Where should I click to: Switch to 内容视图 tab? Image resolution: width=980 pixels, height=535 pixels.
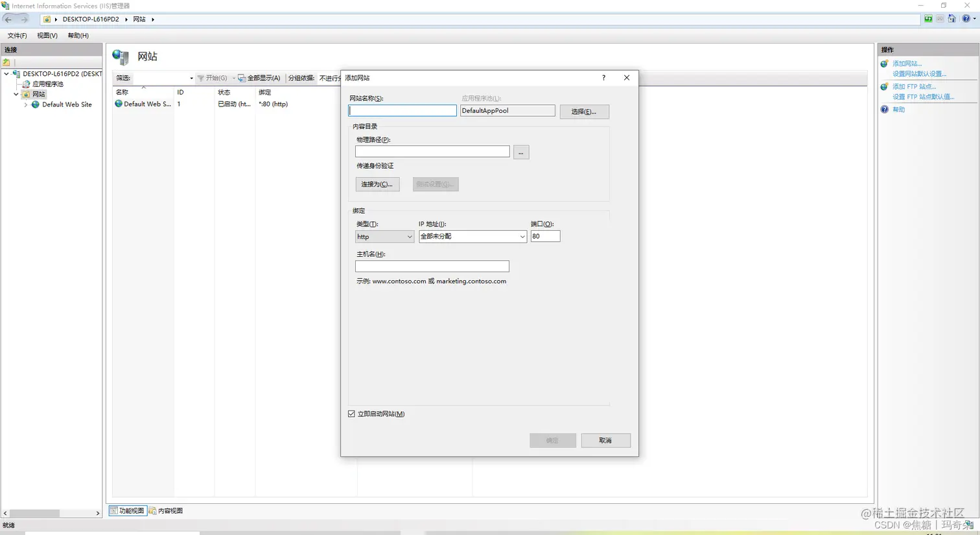pyautogui.click(x=167, y=511)
